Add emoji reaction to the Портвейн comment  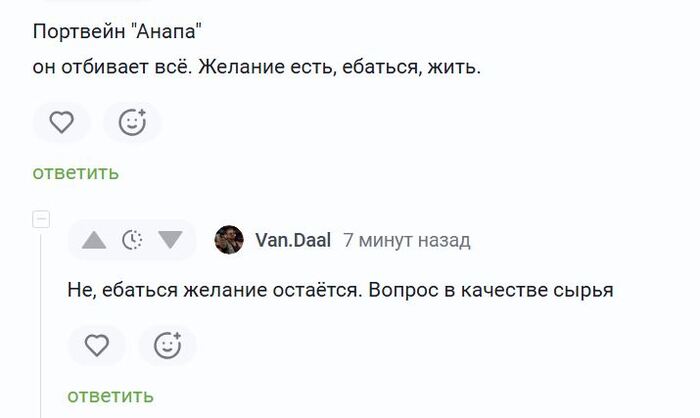pyautogui.click(x=132, y=122)
